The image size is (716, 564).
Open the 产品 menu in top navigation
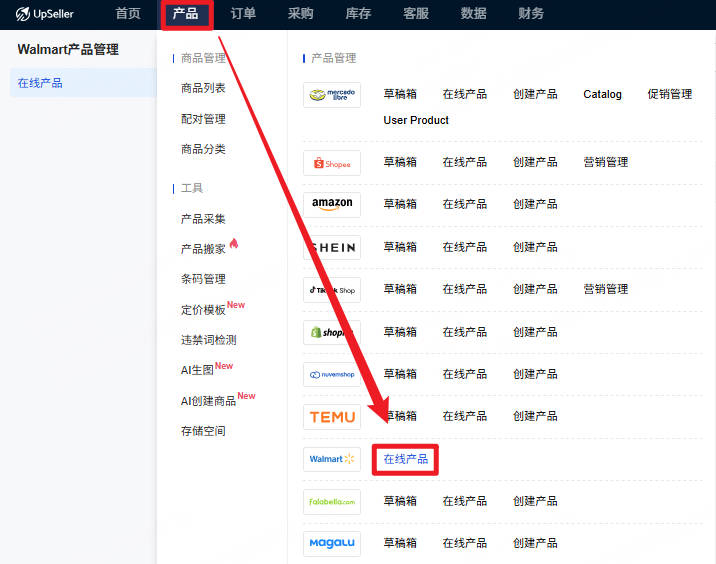tap(185, 14)
